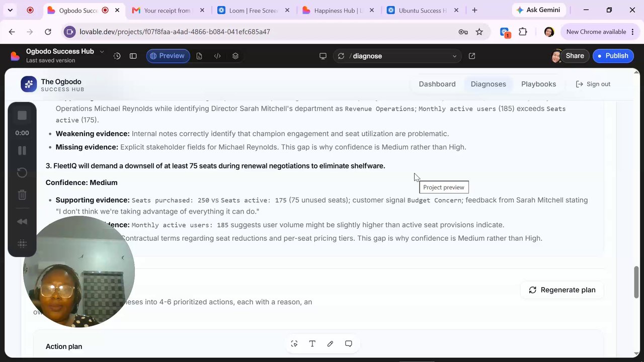Image resolution: width=644 pixels, height=362 pixels.
Task: Refresh the project preview
Action: pos(341,56)
